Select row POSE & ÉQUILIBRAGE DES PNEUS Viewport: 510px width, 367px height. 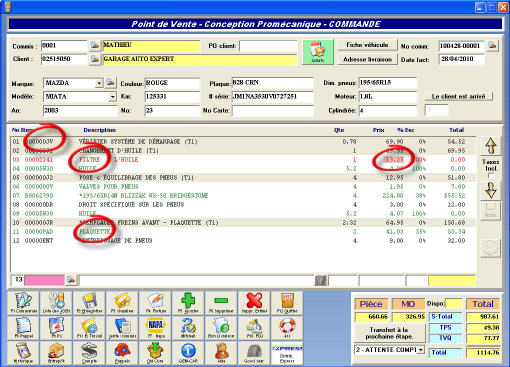(x=243, y=178)
